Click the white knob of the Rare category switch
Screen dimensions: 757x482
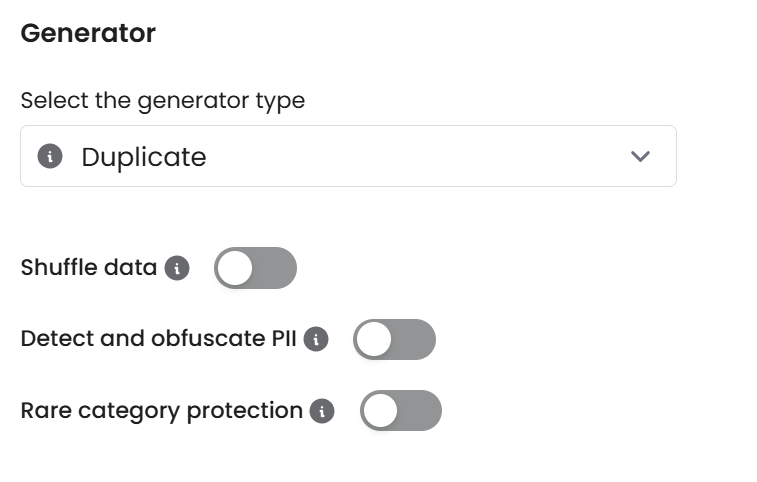(381, 411)
